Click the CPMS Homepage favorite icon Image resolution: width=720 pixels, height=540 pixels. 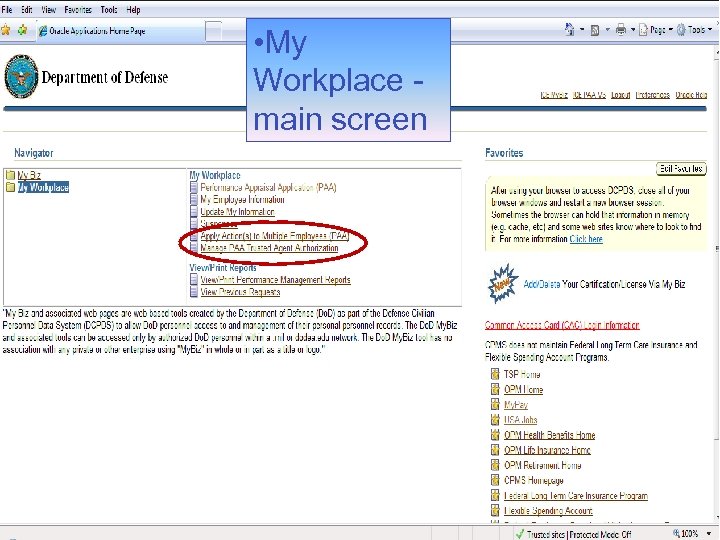point(495,480)
